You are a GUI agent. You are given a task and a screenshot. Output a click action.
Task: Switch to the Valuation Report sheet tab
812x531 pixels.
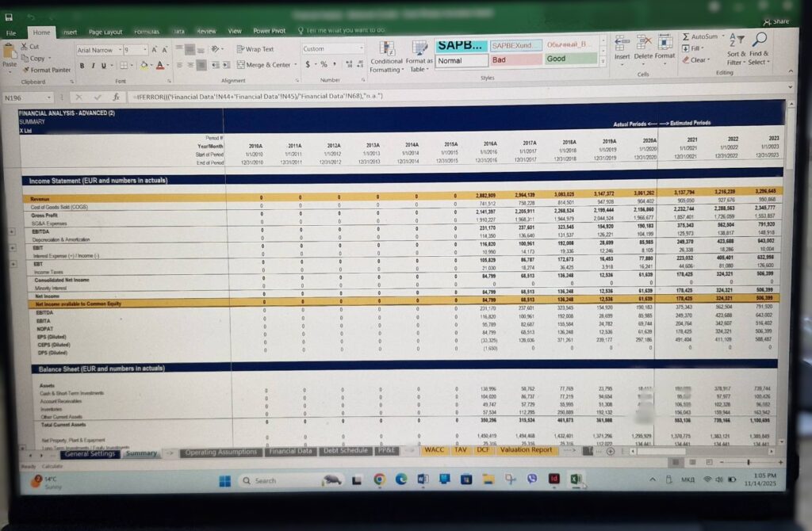[x=526, y=450]
